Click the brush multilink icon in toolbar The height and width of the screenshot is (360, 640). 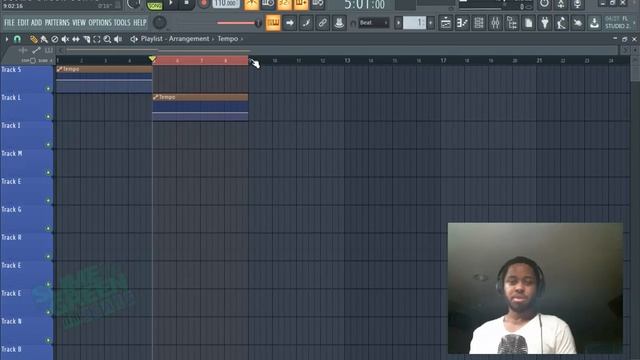(x=306, y=23)
